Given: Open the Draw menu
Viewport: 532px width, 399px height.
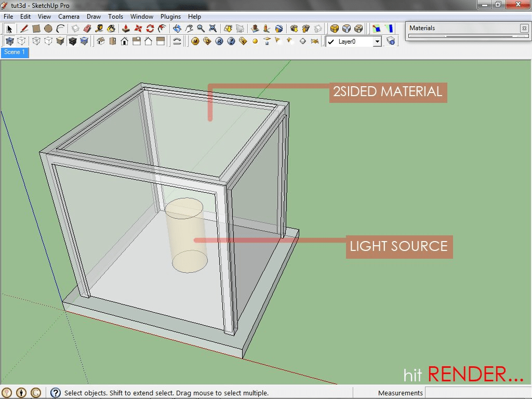Looking at the screenshot, I should [94, 16].
